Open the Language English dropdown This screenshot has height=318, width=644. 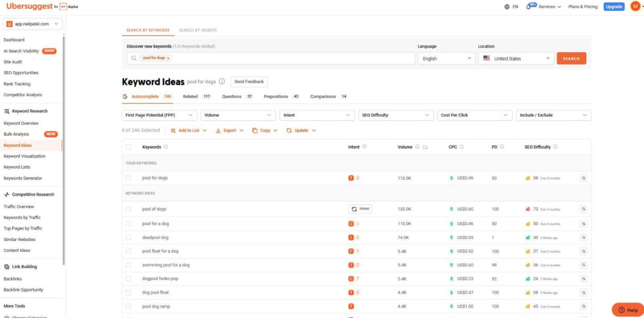point(446,58)
